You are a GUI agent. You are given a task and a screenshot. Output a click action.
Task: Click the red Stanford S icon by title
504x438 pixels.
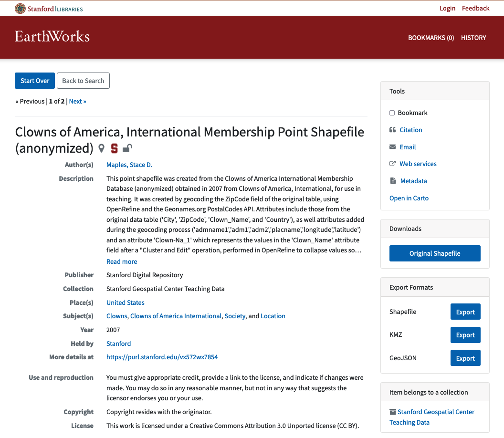[x=114, y=148]
